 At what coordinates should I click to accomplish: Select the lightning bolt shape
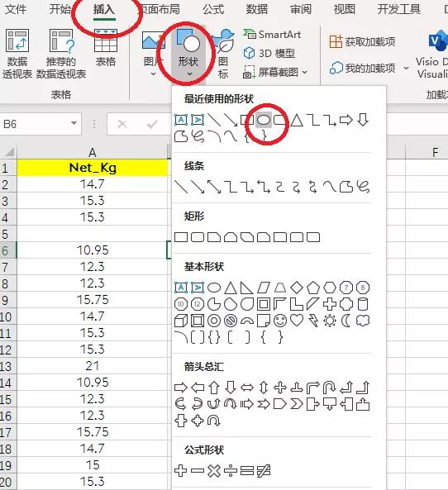coord(313,321)
